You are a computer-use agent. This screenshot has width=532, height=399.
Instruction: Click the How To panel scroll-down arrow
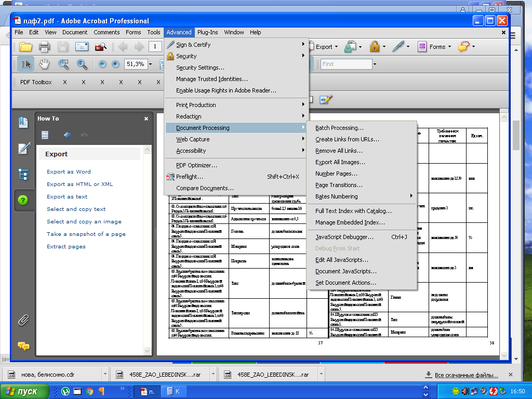[147, 351]
